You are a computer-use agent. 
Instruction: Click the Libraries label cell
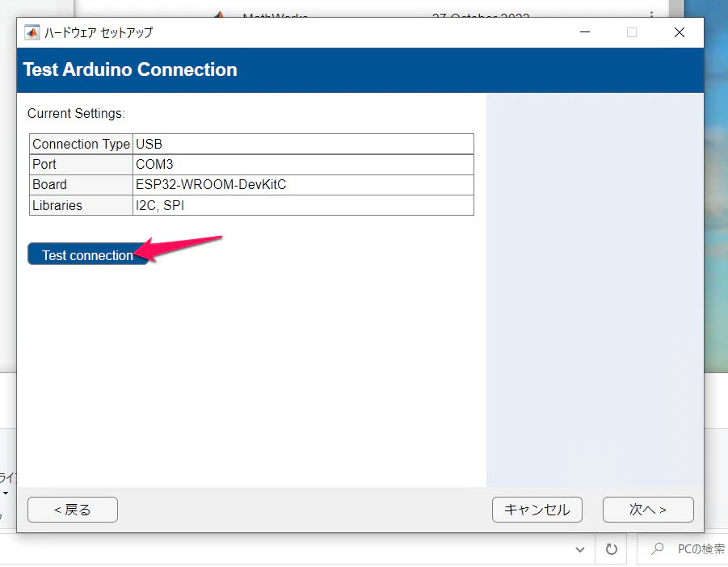[82, 205]
